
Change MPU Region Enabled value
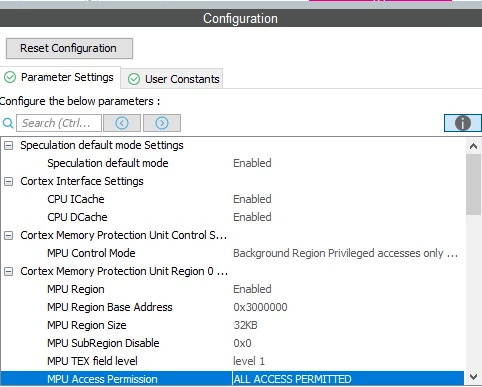252,289
